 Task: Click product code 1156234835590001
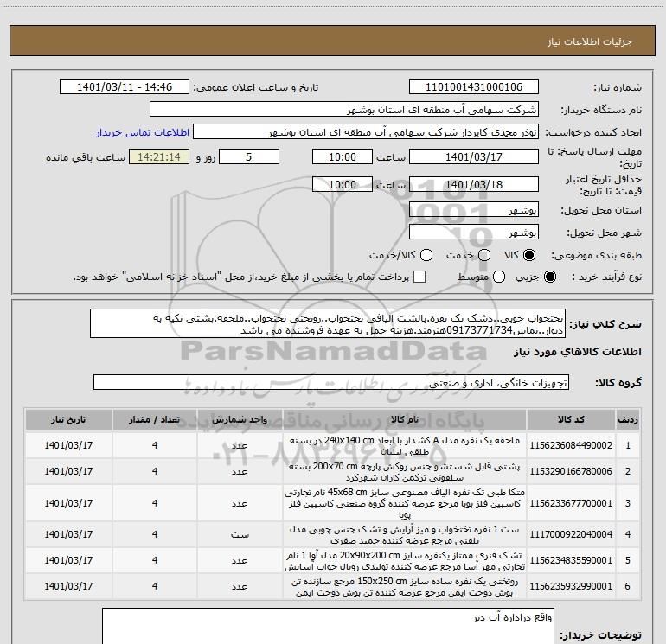tap(571, 560)
